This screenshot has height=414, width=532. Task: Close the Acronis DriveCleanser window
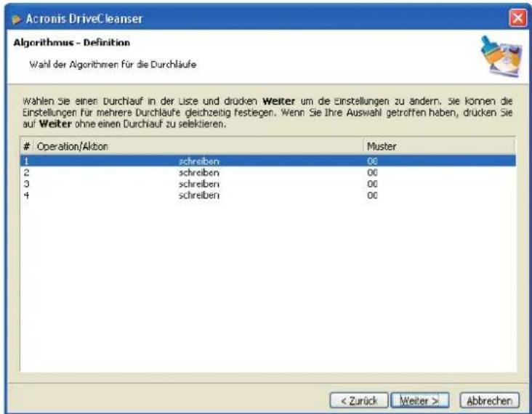coord(517,18)
